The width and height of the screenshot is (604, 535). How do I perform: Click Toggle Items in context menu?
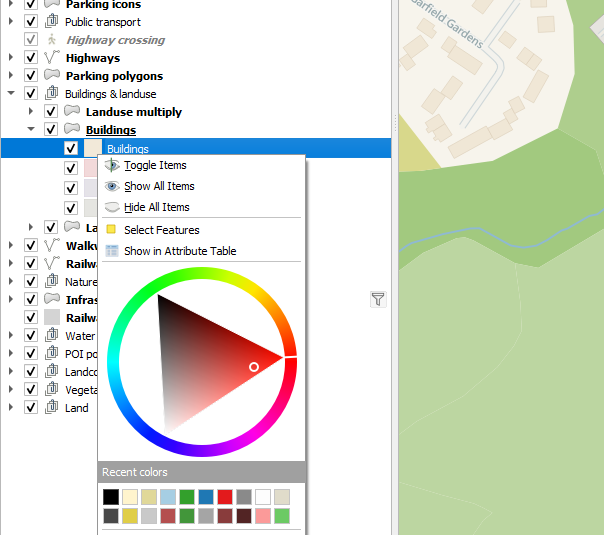coord(155,165)
